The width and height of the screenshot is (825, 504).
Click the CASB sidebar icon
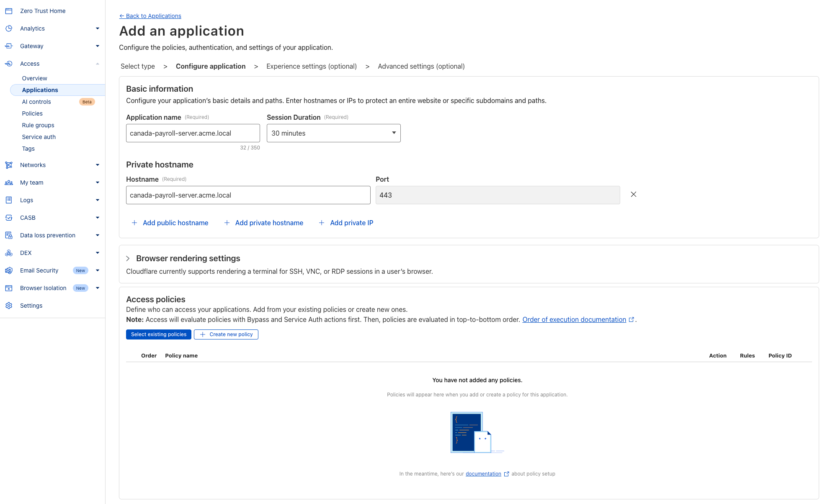(x=9, y=217)
